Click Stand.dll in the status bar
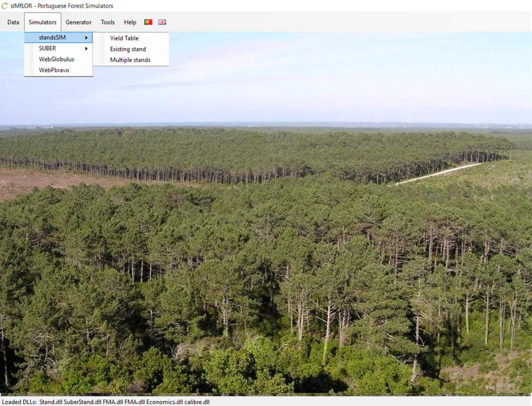 click(x=51, y=402)
